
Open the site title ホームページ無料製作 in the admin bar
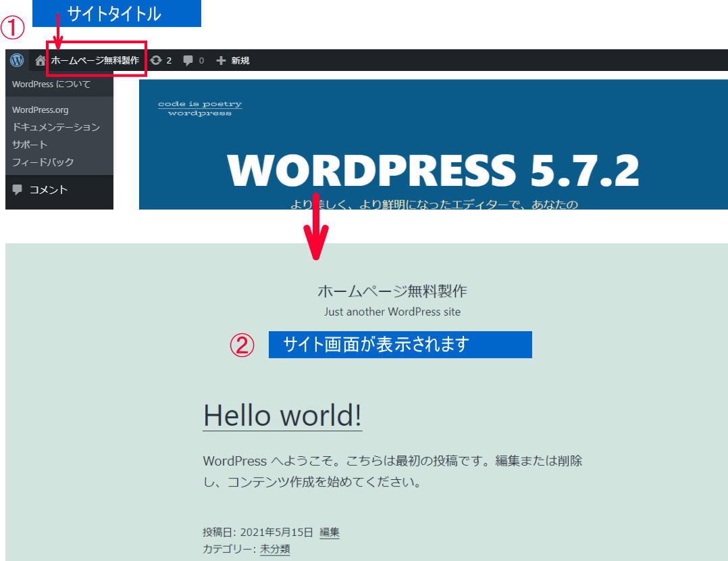95,60
